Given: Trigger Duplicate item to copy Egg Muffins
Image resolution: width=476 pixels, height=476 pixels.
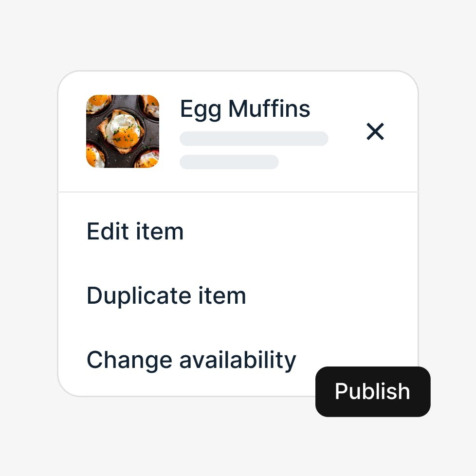Looking at the screenshot, I should click(166, 295).
